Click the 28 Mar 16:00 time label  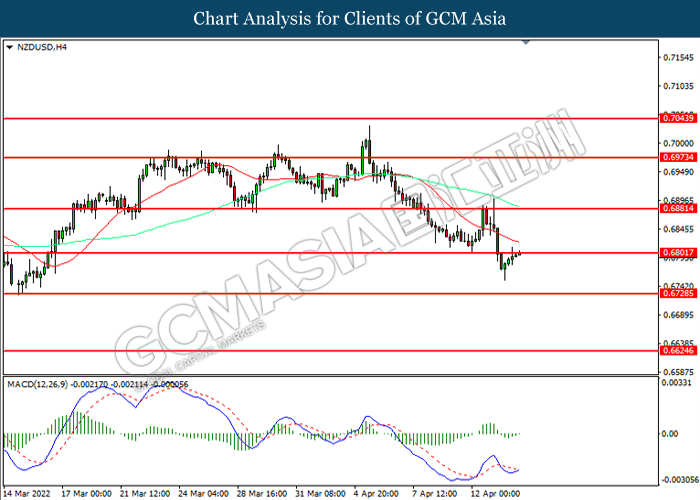click(262, 494)
